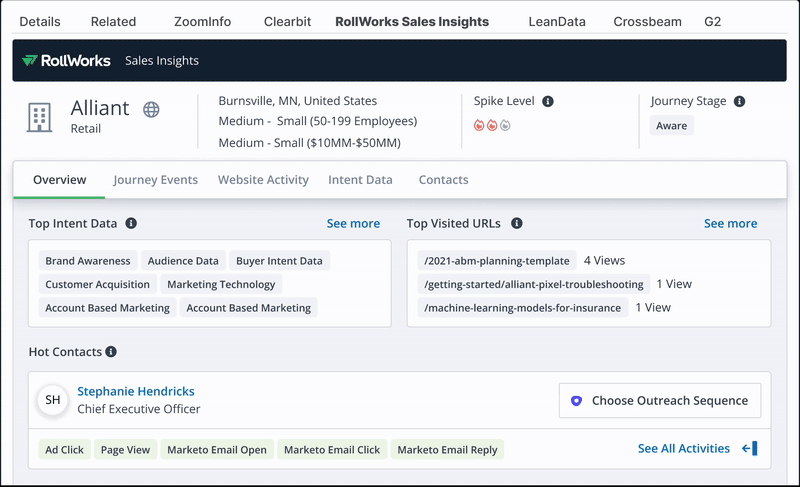Open the Journey Events sub-tab

pyautogui.click(x=155, y=180)
